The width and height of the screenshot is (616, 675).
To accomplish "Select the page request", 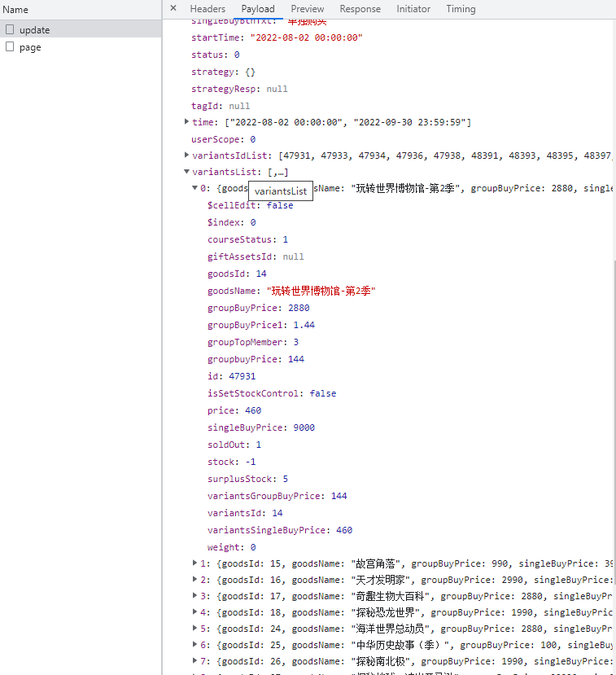I will click(30, 47).
